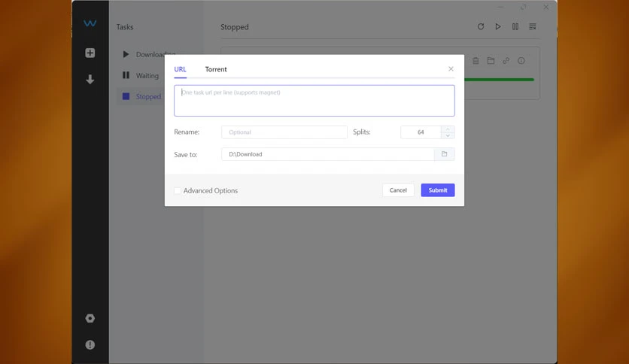This screenshot has width=629, height=364.
Task: Focus the task URL text area
Action: pyautogui.click(x=314, y=101)
